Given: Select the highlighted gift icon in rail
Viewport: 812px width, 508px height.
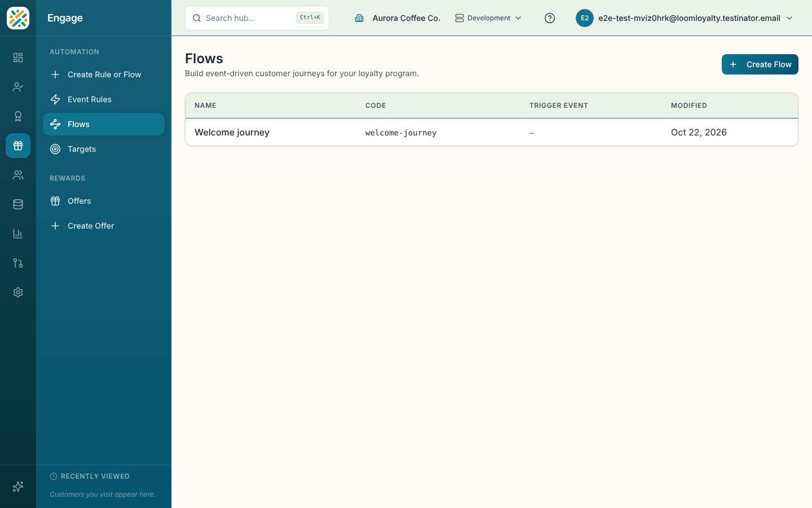Looking at the screenshot, I should [x=18, y=146].
